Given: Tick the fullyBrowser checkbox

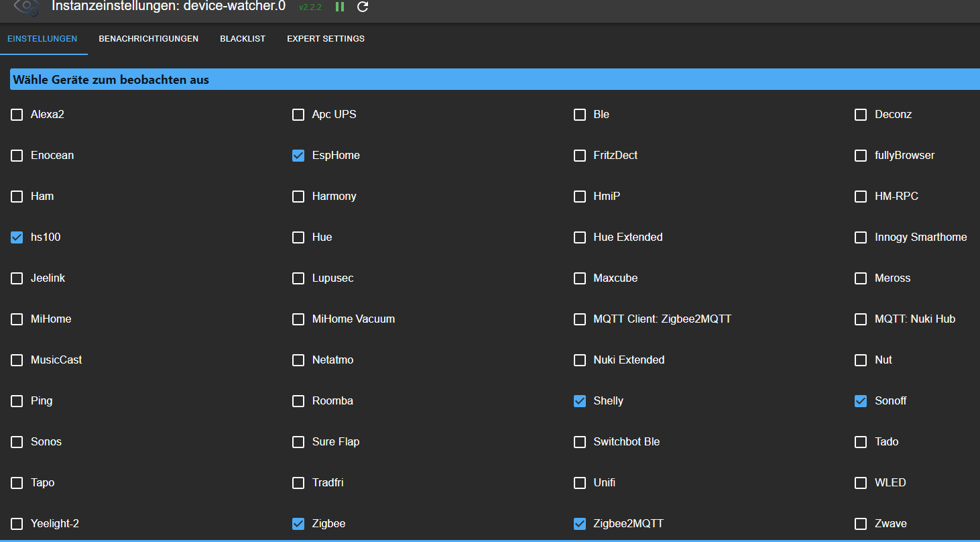Looking at the screenshot, I should tap(861, 156).
